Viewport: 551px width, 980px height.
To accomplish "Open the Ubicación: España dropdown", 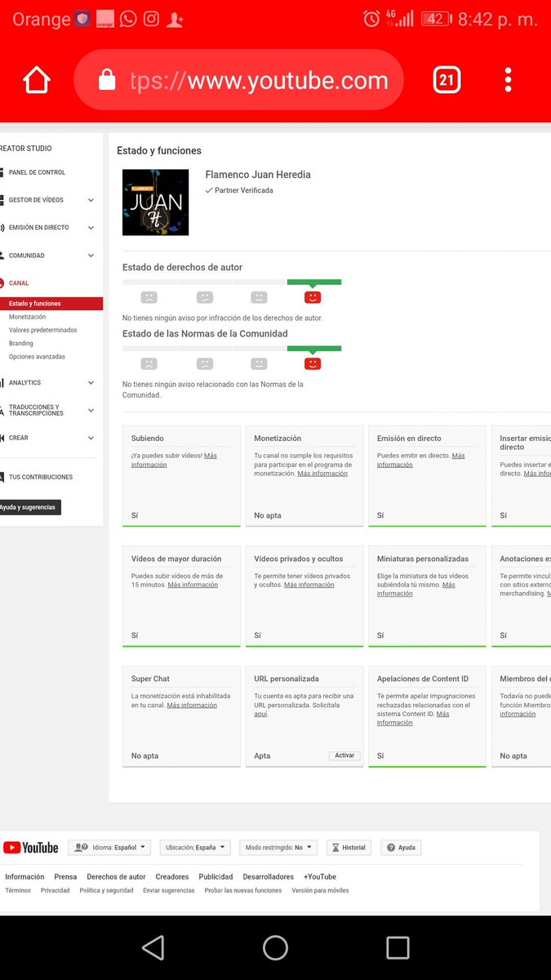I will click(195, 848).
